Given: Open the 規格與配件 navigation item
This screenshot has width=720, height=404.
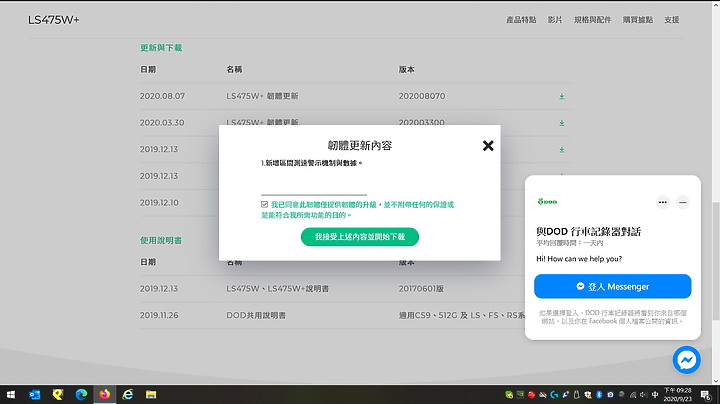Looking at the screenshot, I should click(592, 20).
